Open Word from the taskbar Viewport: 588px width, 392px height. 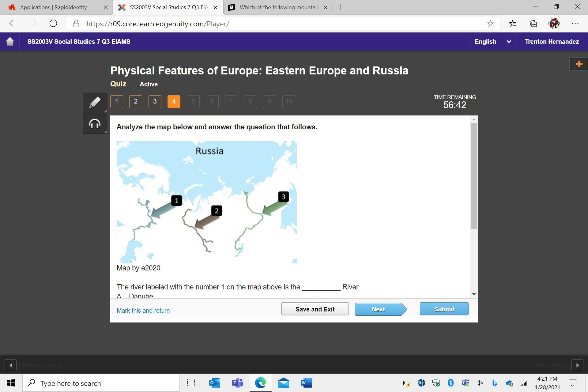click(306, 383)
